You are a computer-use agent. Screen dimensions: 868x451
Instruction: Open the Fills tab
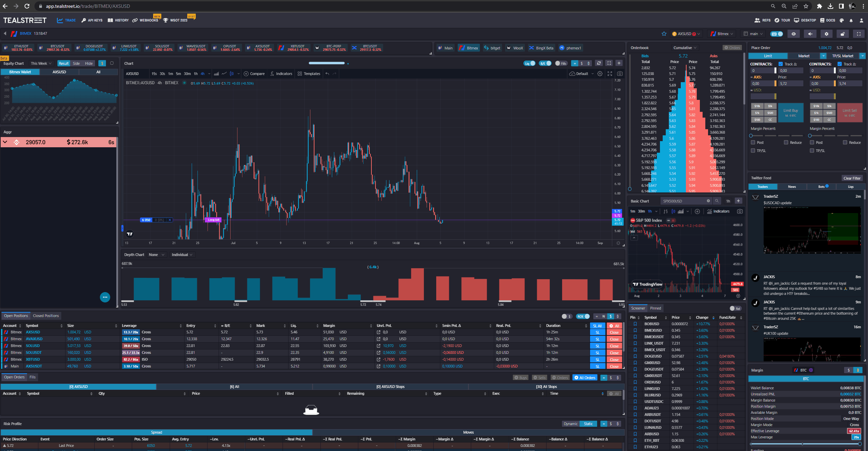coord(32,377)
